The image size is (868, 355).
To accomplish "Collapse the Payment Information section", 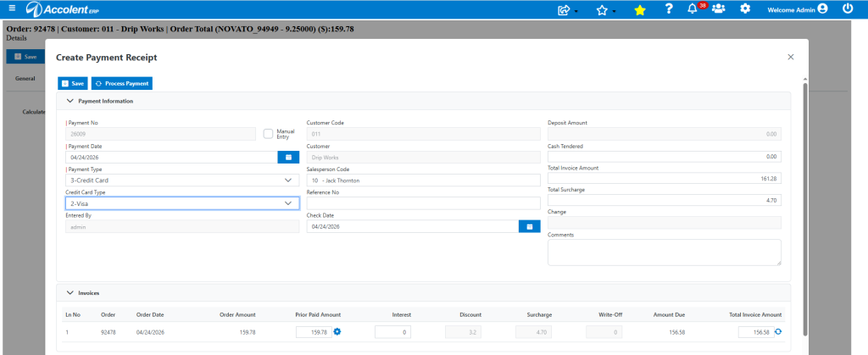I will [70, 101].
